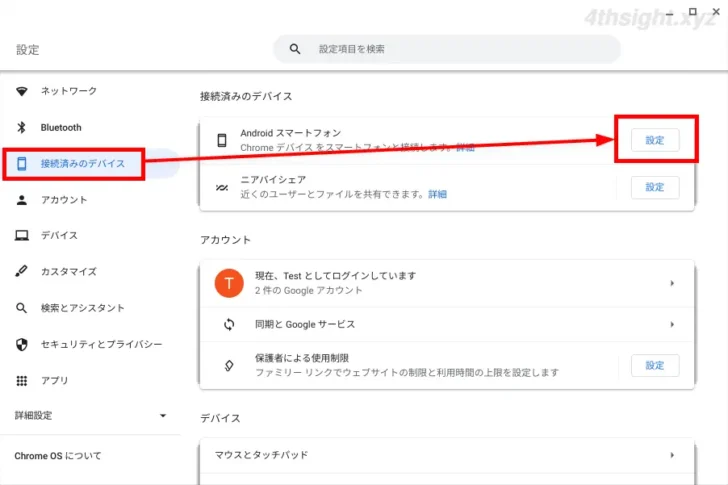Expand the 詳細設定 dropdown arrow
Screen dimensions: 728x485
(162, 415)
